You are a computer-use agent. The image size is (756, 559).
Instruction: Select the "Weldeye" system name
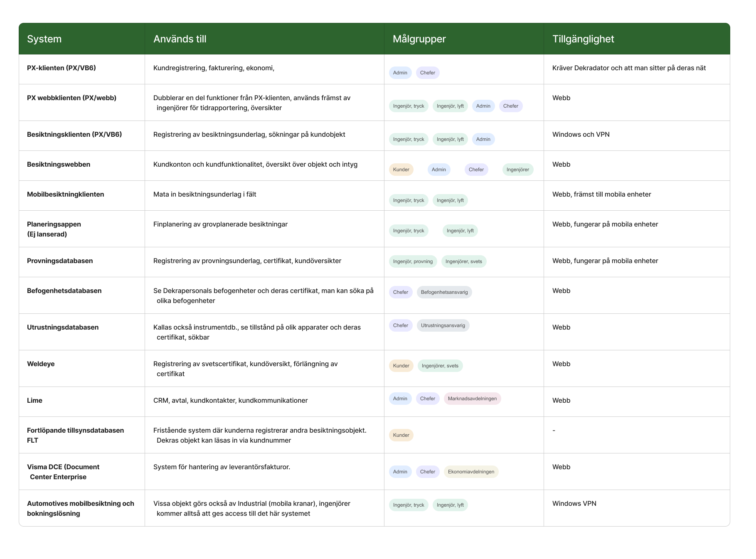(41, 364)
